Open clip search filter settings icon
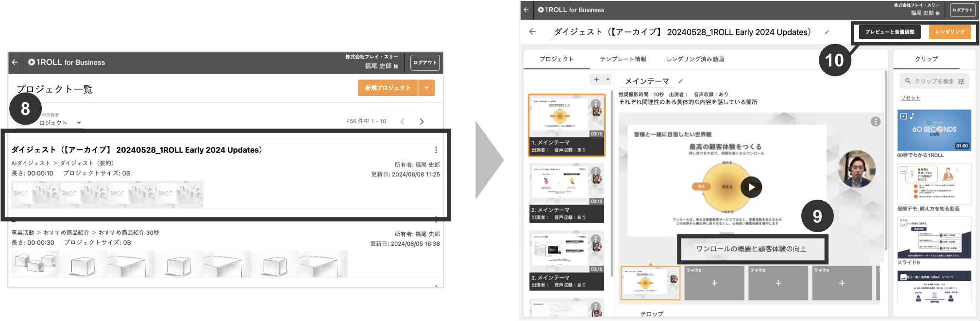Image resolution: width=980 pixels, height=321 pixels. coord(961,81)
